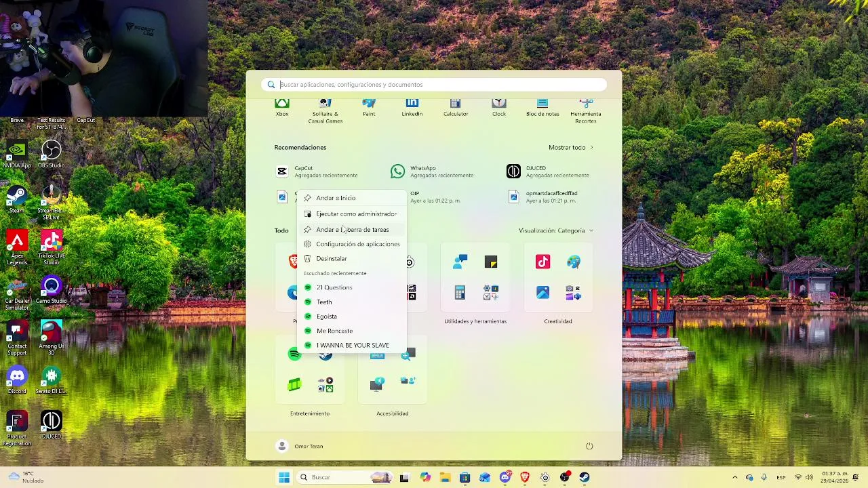Click volume icon in system tray

coord(809,477)
